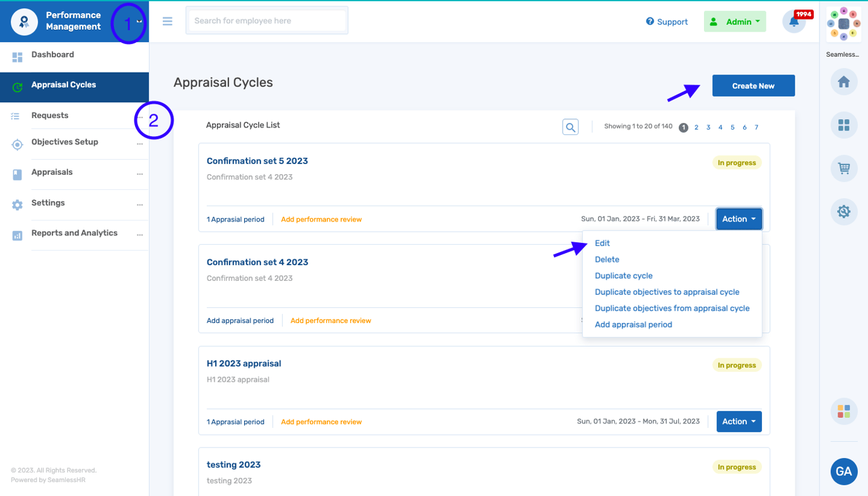Click the GA user avatar
Viewport: 868px width, 496px height.
point(843,471)
